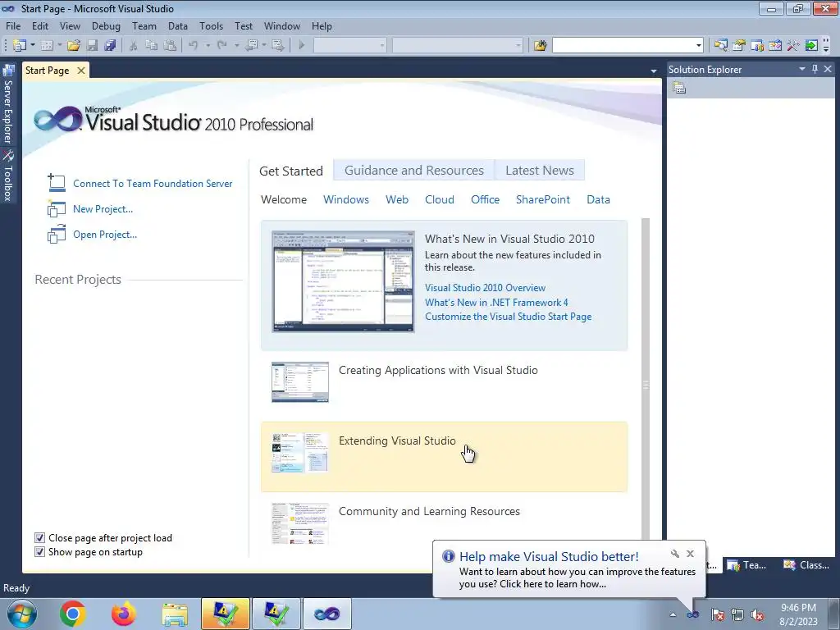
Task: Open the New Project icon dropdown arrow
Action: pos(33,46)
